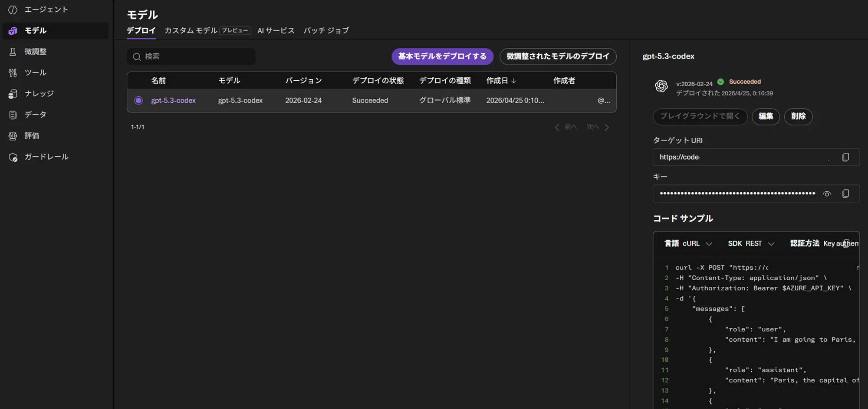Click the 微調整 flask icon
Viewport: 868px width, 409px height.
[13, 52]
